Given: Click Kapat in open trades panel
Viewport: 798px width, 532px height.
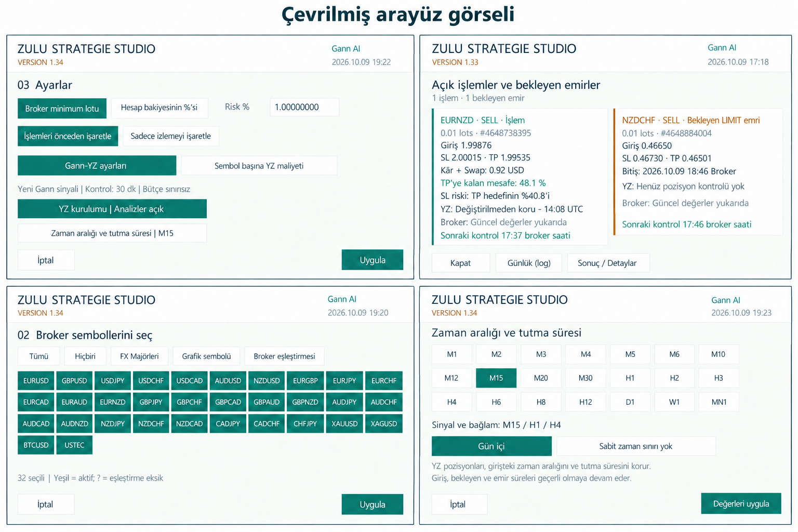Looking at the screenshot, I should (461, 263).
